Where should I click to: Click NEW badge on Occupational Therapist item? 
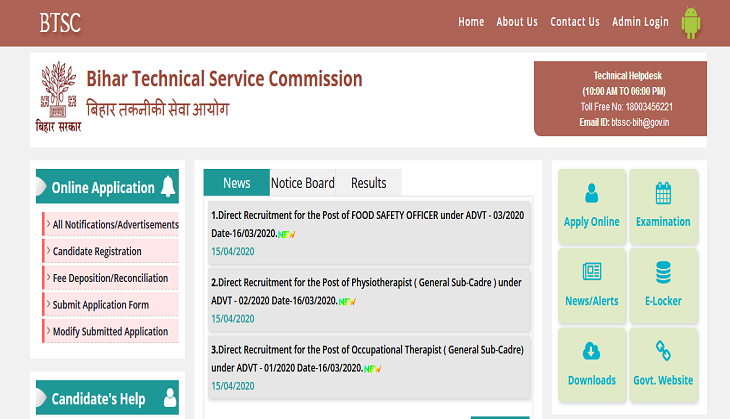click(372, 369)
